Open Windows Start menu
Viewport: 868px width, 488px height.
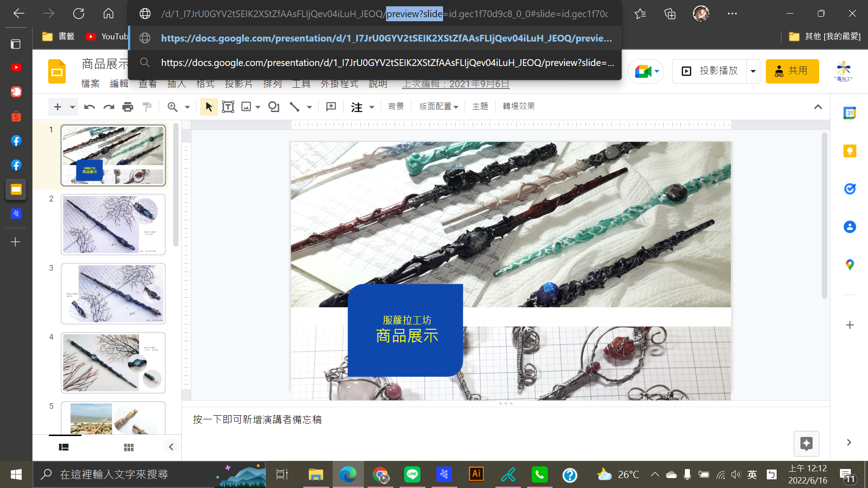(16, 474)
